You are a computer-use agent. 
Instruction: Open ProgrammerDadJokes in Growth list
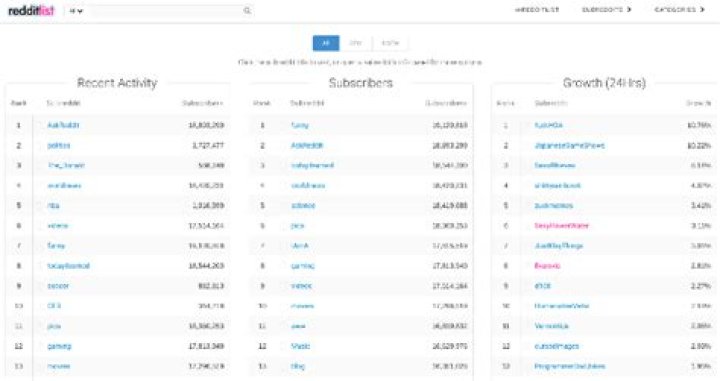570,366
